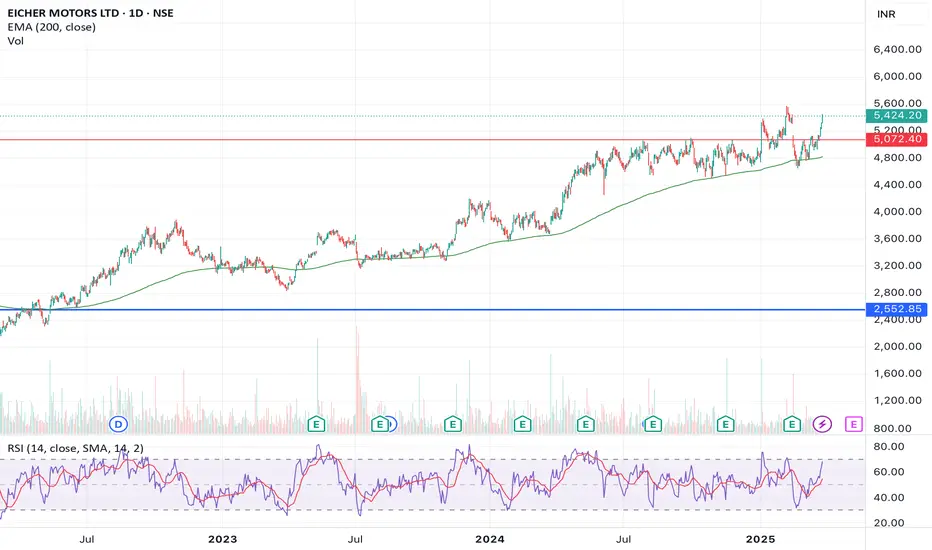
Task: Open the E earnings marker just before Jul 2024
Action: point(585,424)
